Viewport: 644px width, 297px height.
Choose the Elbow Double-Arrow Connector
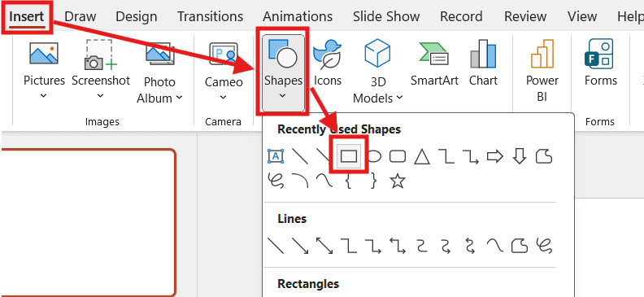(x=398, y=246)
